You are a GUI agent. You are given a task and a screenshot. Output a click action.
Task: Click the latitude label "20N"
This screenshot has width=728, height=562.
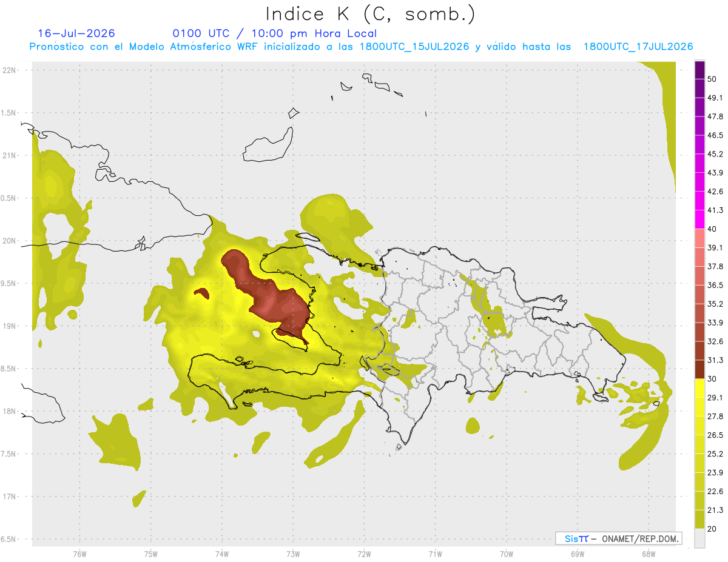[9, 241]
